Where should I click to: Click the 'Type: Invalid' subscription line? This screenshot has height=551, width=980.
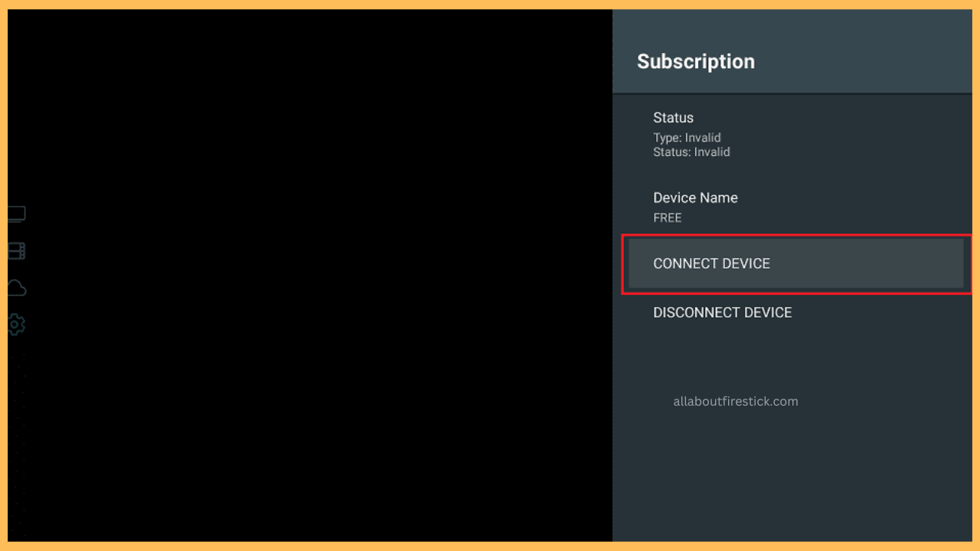click(x=687, y=138)
